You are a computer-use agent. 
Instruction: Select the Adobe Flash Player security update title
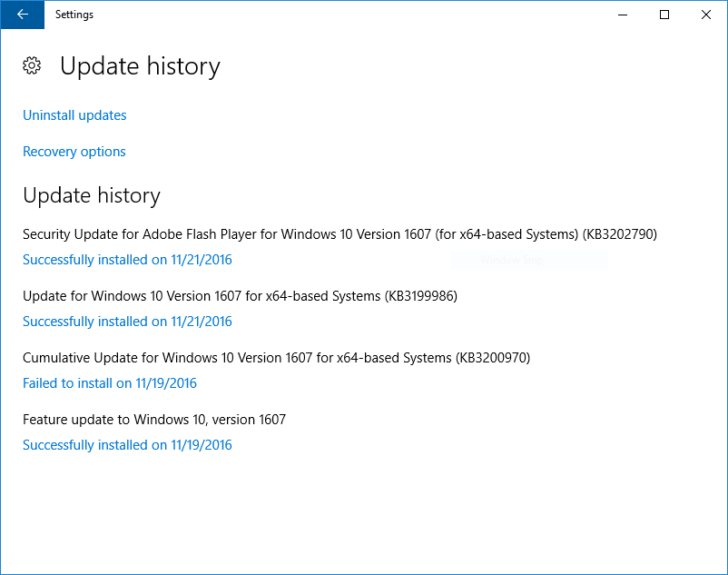coord(339,234)
